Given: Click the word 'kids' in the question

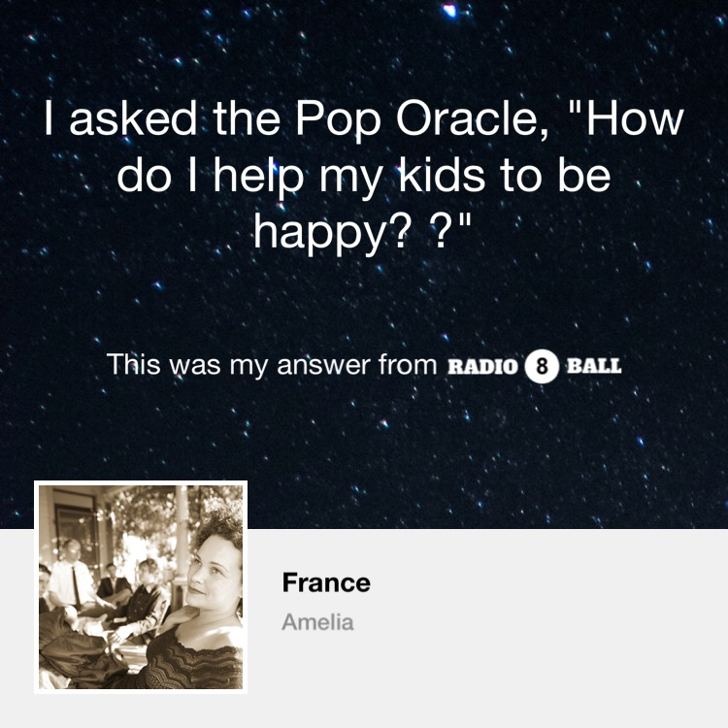Looking at the screenshot, I should 442,176.
